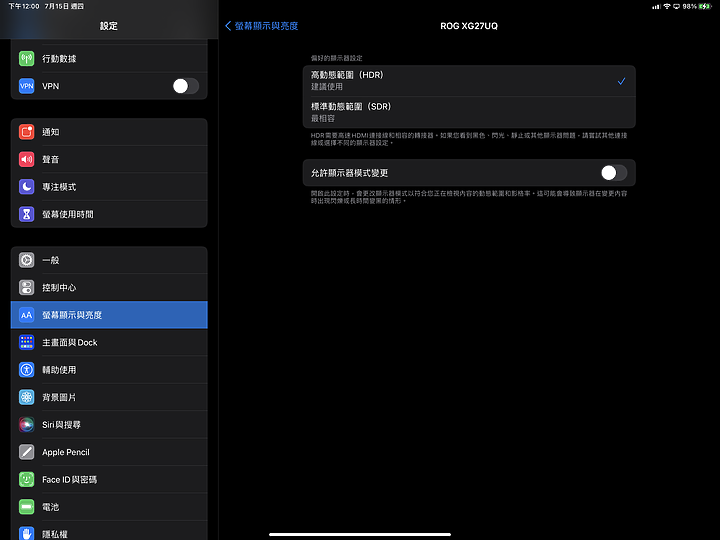Open Control Center via the 控制中心 icon
Viewport: 720px width, 540px height.
[27, 287]
